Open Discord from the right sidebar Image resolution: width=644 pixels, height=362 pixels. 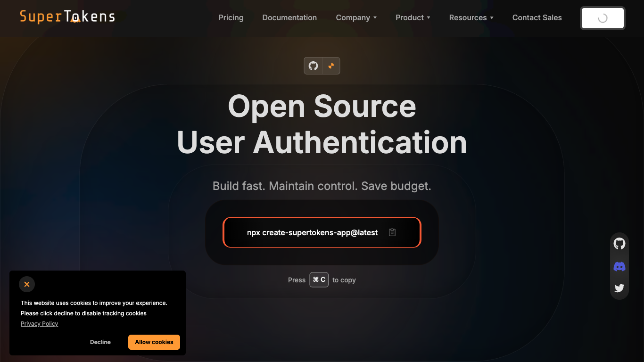619,267
